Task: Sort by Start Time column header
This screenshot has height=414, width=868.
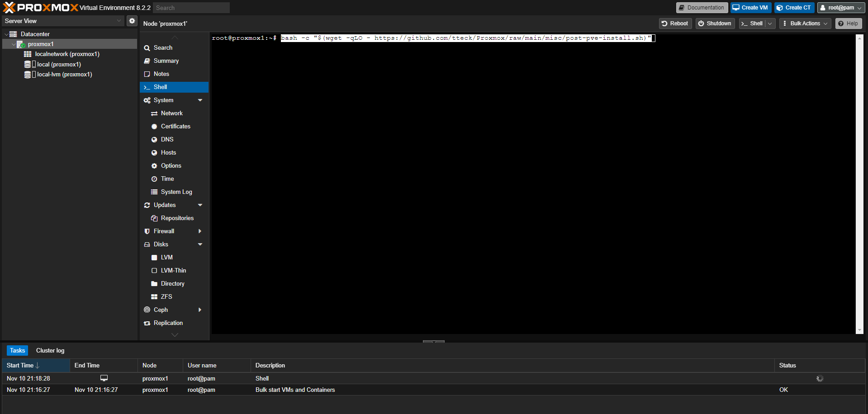Action: click(36, 365)
